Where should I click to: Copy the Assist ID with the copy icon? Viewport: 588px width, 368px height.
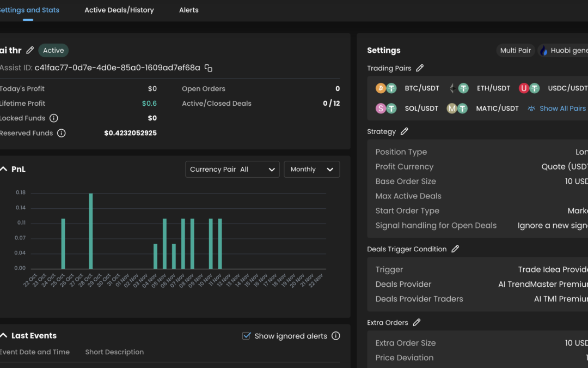point(209,68)
